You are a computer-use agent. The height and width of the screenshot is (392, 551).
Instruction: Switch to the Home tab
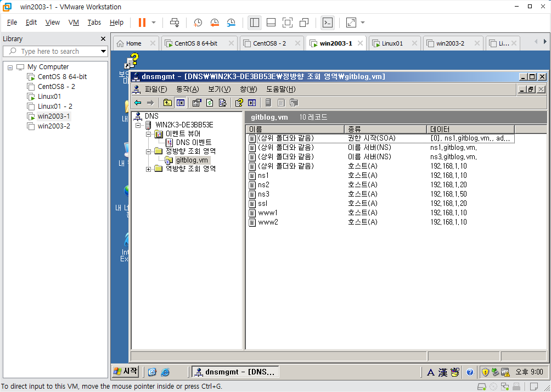point(133,43)
